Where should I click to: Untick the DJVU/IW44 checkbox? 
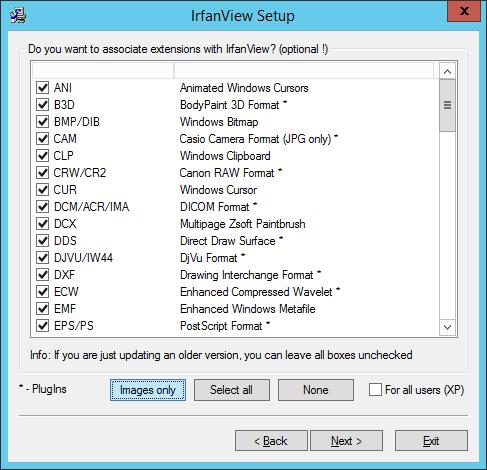tap(42, 258)
